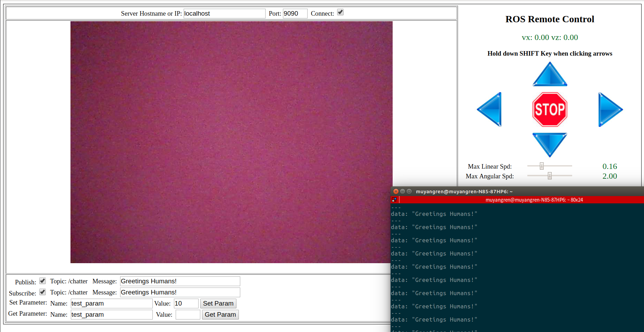Screen dimensions: 644x332
Task: Select the Subscribe message text field
Action: click(179, 292)
